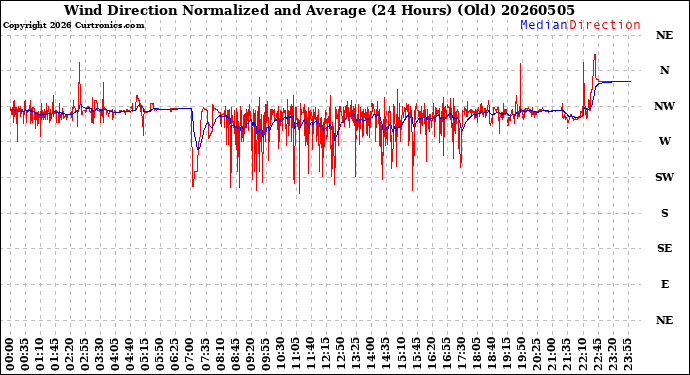690x375 pixels.
Task: Click the Copyright 2026 Curtronics.com text
Action: click(x=73, y=26)
